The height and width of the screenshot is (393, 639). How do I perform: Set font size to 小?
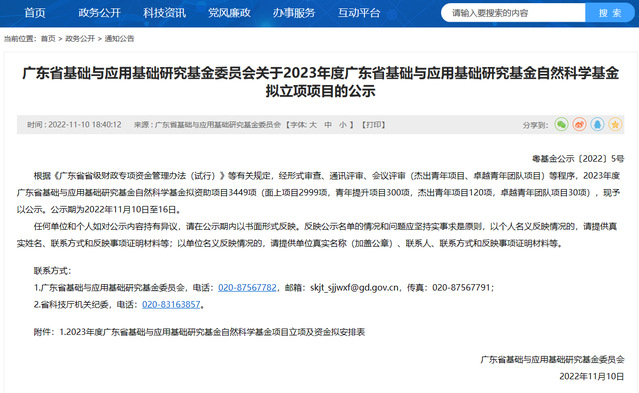click(x=343, y=125)
